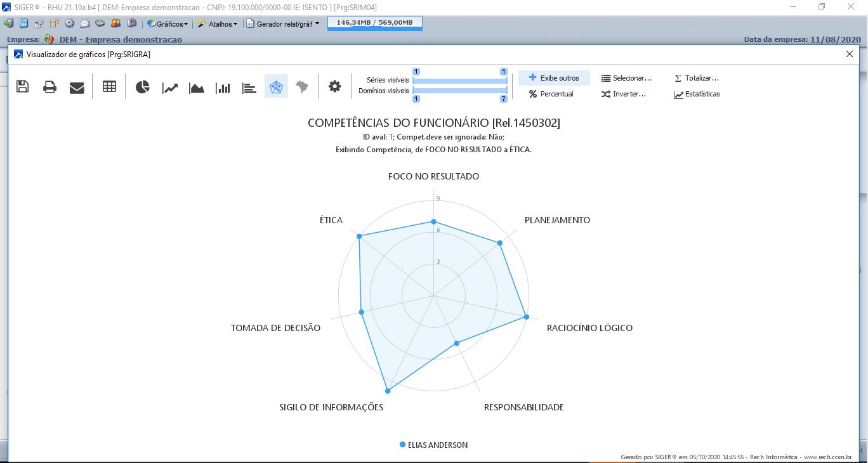Switch to line chart type

[170, 88]
